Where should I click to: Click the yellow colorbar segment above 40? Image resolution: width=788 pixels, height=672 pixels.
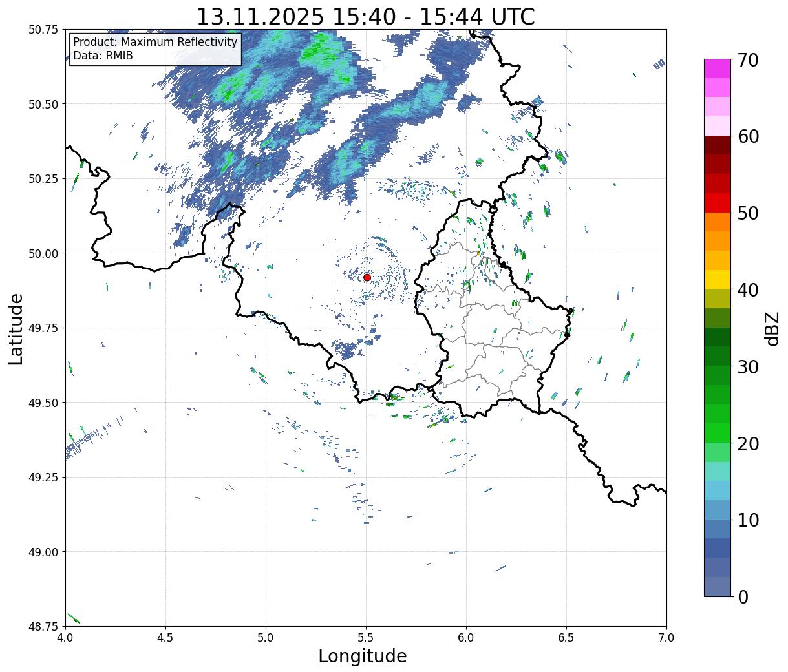tap(718, 280)
